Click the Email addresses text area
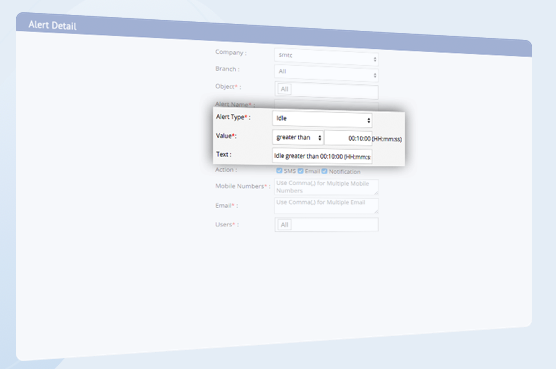The height and width of the screenshot is (369, 556). [x=326, y=206]
